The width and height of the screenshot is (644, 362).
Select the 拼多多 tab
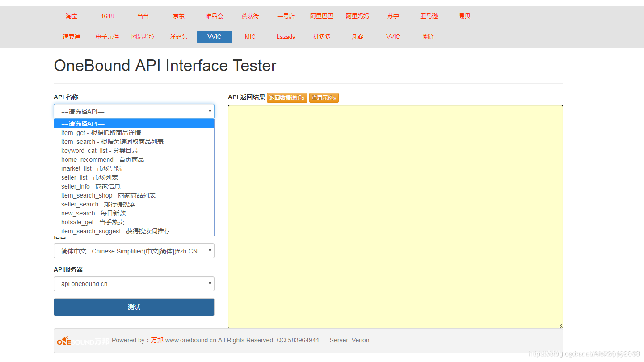pos(322,37)
